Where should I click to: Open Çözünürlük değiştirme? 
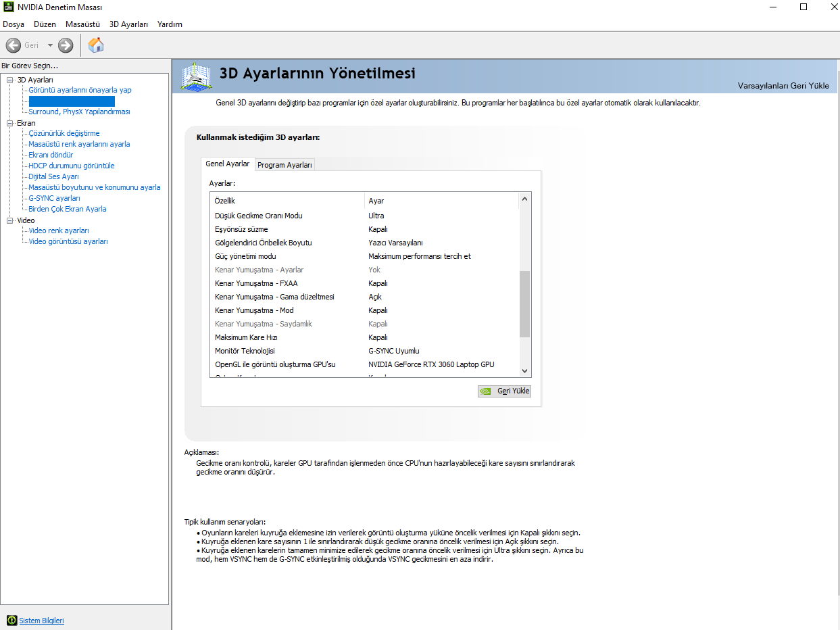(64, 133)
